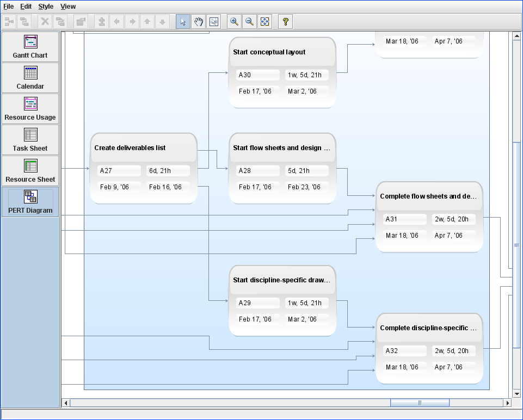Click the horizontal scrollbar thumb

(x=420, y=403)
